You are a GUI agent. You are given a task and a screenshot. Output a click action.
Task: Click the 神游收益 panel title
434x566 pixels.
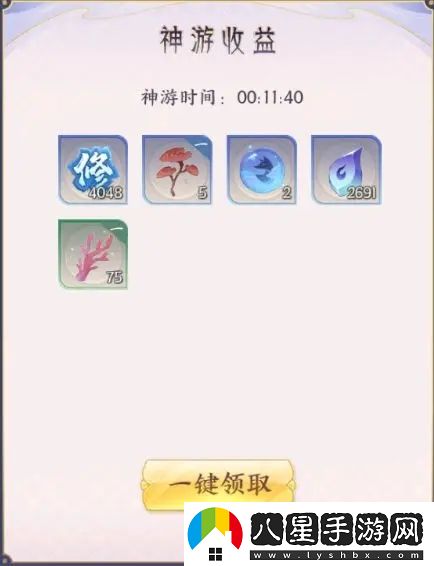point(218,40)
